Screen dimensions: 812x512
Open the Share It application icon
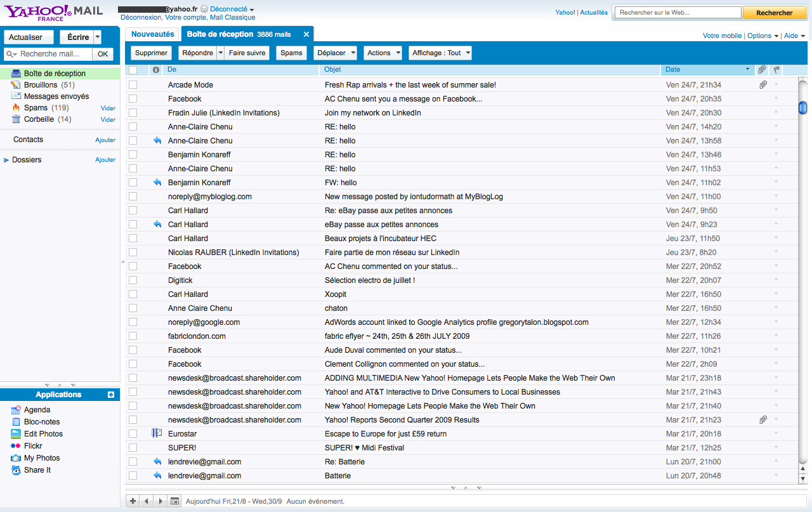coord(16,470)
